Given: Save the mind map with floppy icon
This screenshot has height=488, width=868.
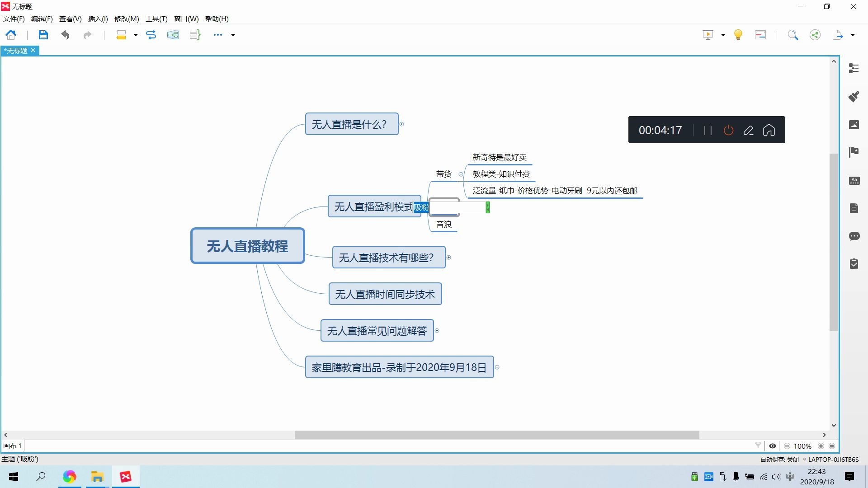Looking at the screenshot, I should tap(43, 35).
